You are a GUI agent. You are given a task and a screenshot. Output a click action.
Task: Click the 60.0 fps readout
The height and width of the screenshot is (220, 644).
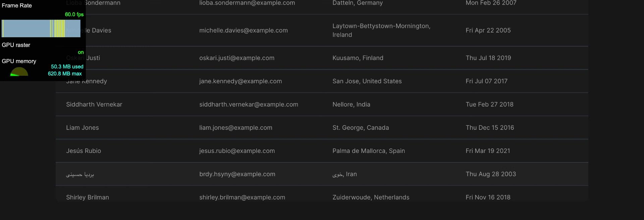coord(74,14)
